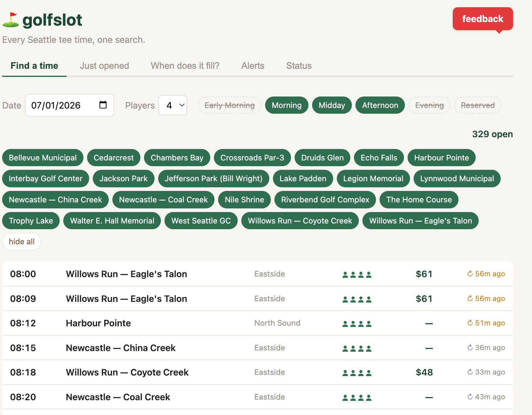Open the 08:18 Willows Run — Coyote Creek tee time
The width and height of the screenshot is (532, 415).
tap(258, 372)
